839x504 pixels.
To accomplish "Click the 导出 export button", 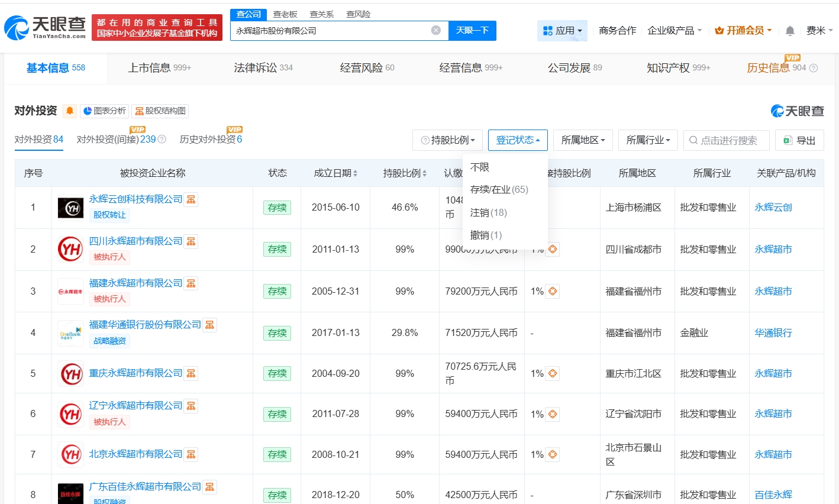I will click(799, 140).
